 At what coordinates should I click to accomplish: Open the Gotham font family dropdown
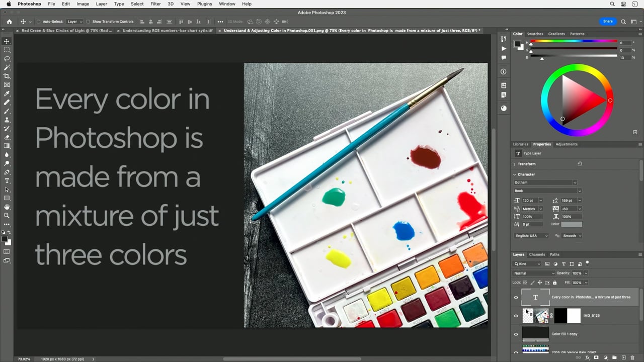tap(545, 183)
